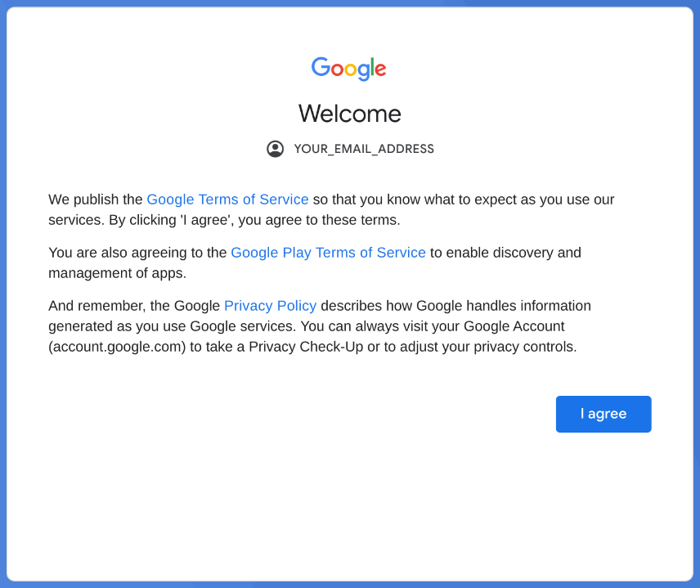Viewport: 700px width, 588px height.
Task: Click the yellow letter o in the Google logo
Action: click(351, 70)
